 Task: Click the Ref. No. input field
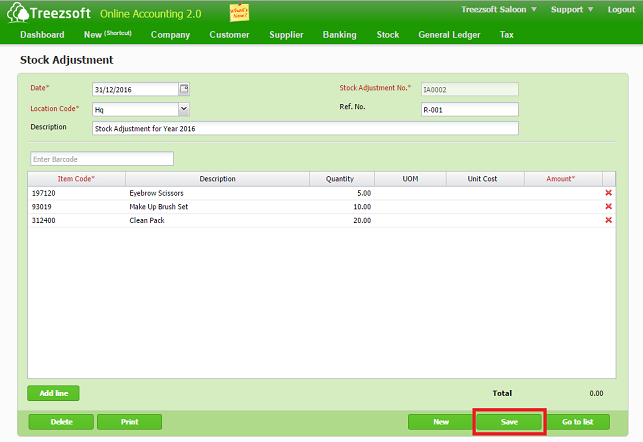pyautogui.click(x=469, y=109)
